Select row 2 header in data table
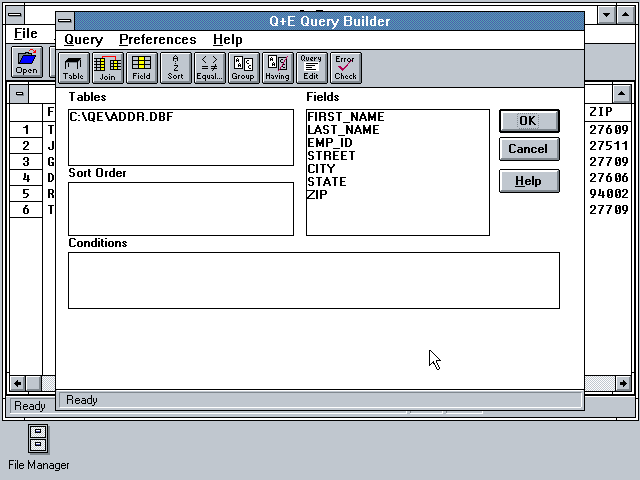This screenshot has width=640, height=480. 26,146
